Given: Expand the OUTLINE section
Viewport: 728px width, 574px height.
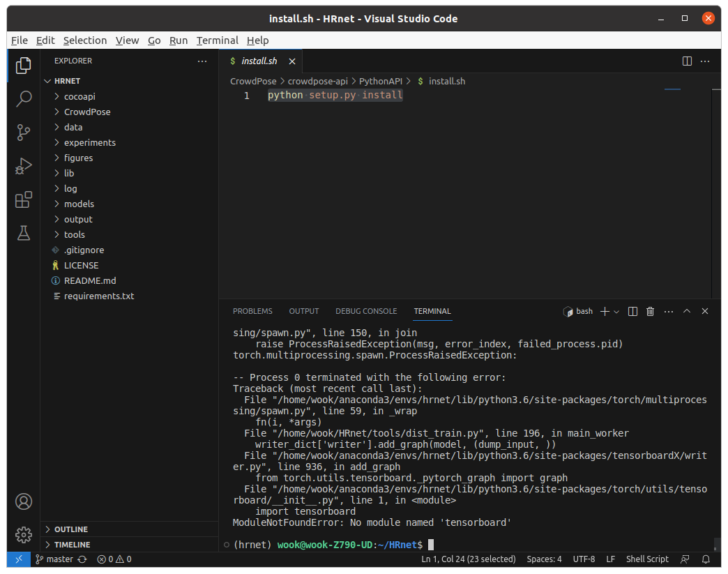Looking at the screenshot, I should (129, 529).
